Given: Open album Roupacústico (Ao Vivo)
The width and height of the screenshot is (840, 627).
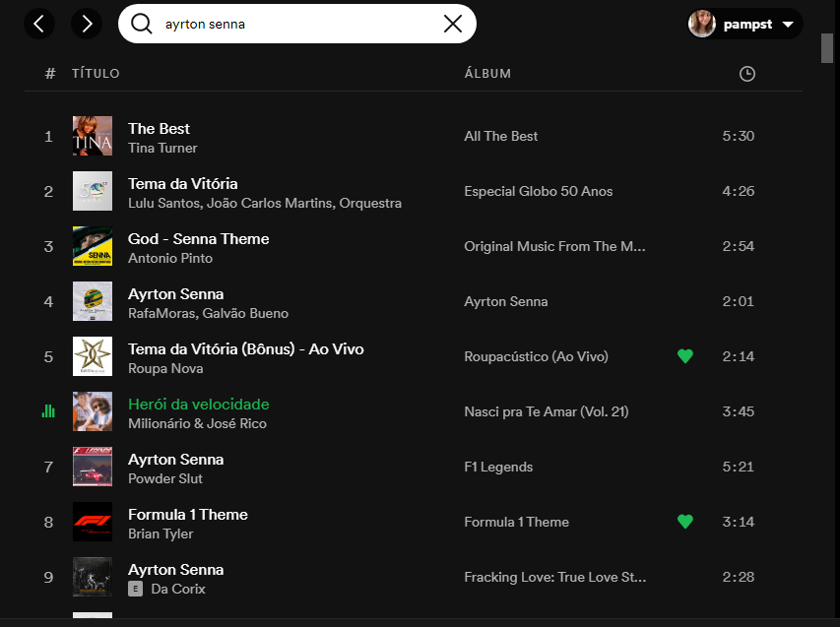Looking at the screenshot, I should [x=537, y=356].
